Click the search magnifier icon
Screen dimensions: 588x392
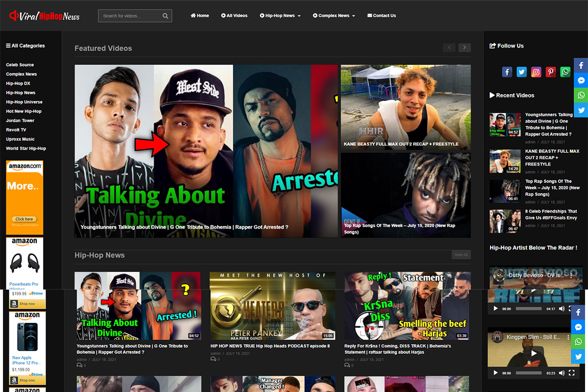click(x=166, y=16)
